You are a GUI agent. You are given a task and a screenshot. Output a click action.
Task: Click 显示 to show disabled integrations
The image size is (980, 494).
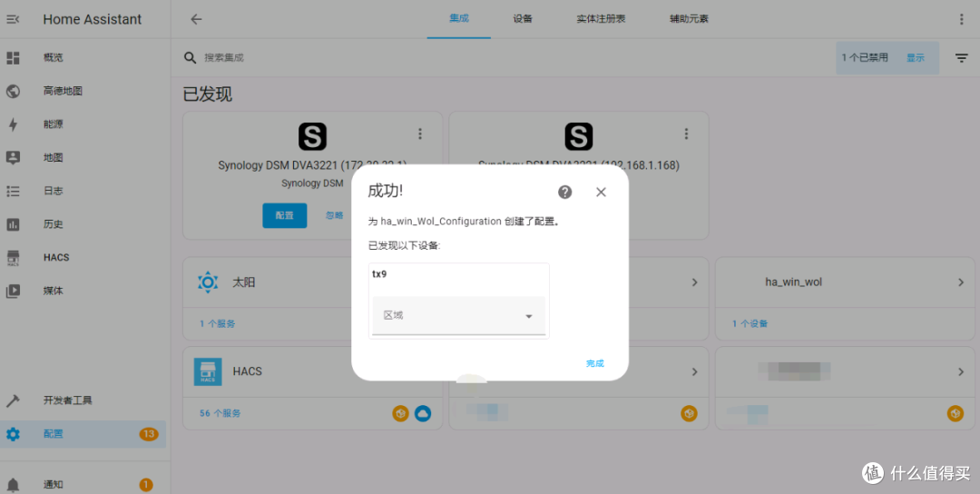click(x=916, y=57)
